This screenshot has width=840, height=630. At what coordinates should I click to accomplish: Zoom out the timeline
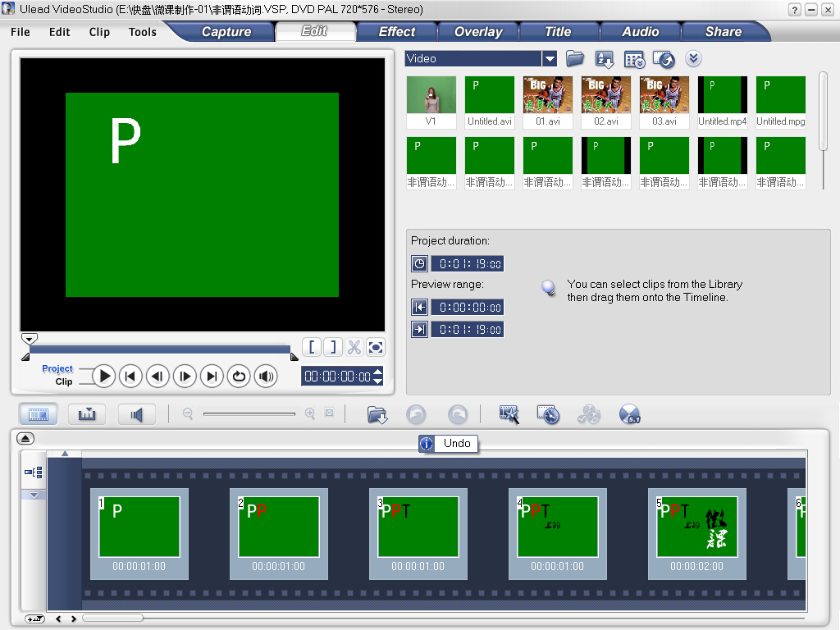coord(188,413)
